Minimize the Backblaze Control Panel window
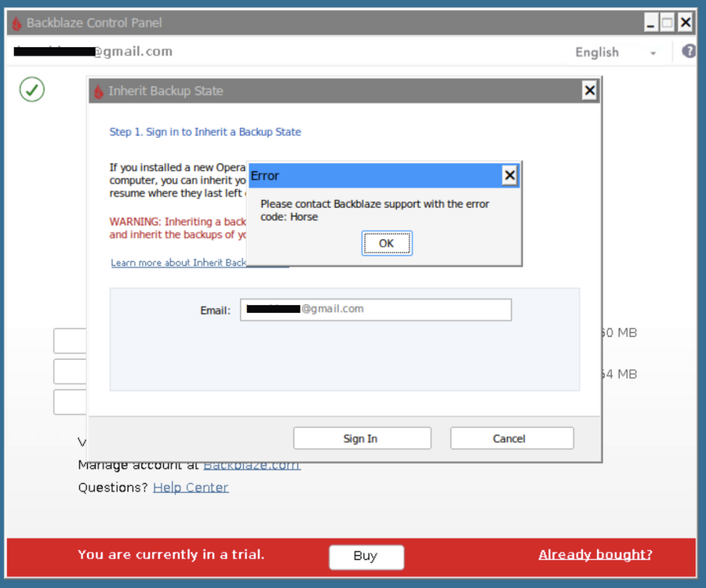This screenshot has height=588, width=706. [x=650, y=23]
